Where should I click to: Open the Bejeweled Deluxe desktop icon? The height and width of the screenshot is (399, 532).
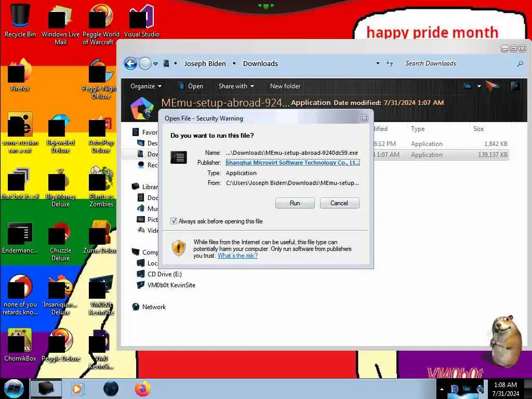[60, 133]
